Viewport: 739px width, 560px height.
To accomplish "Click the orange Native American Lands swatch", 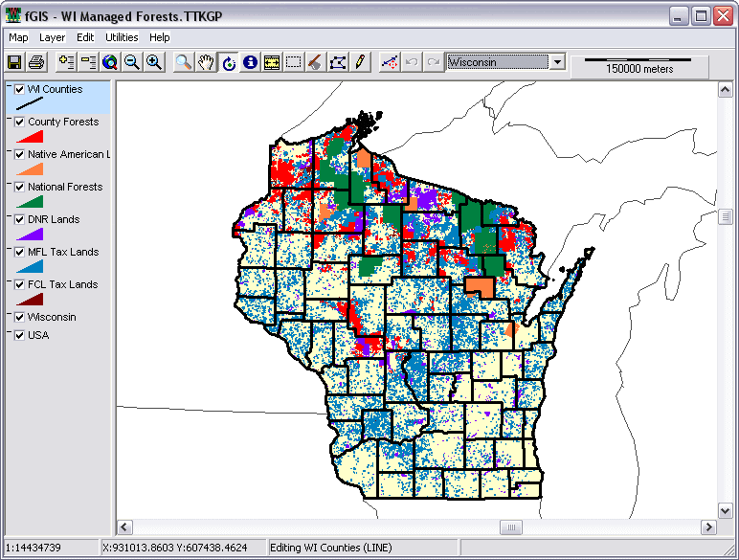I will pos(30,169).
